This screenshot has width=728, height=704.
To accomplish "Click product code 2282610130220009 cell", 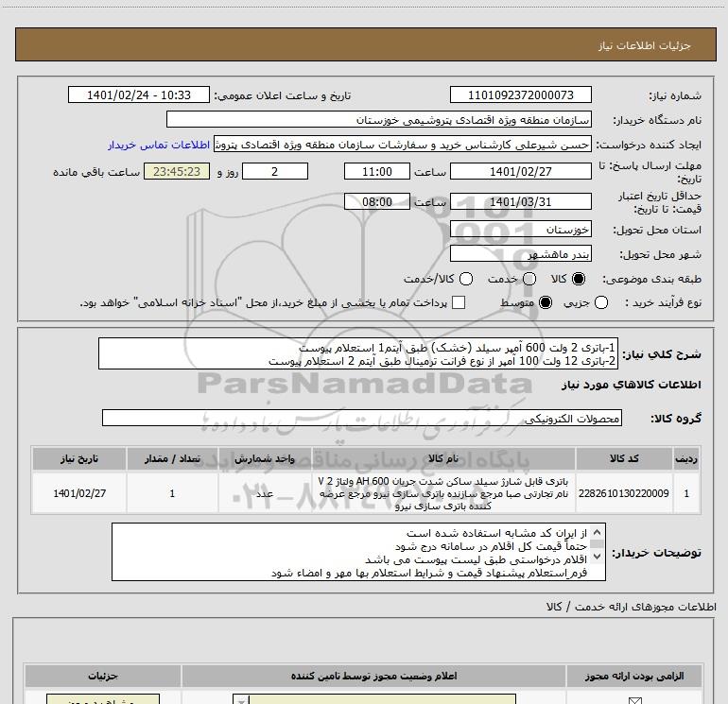I will point(624,493).
